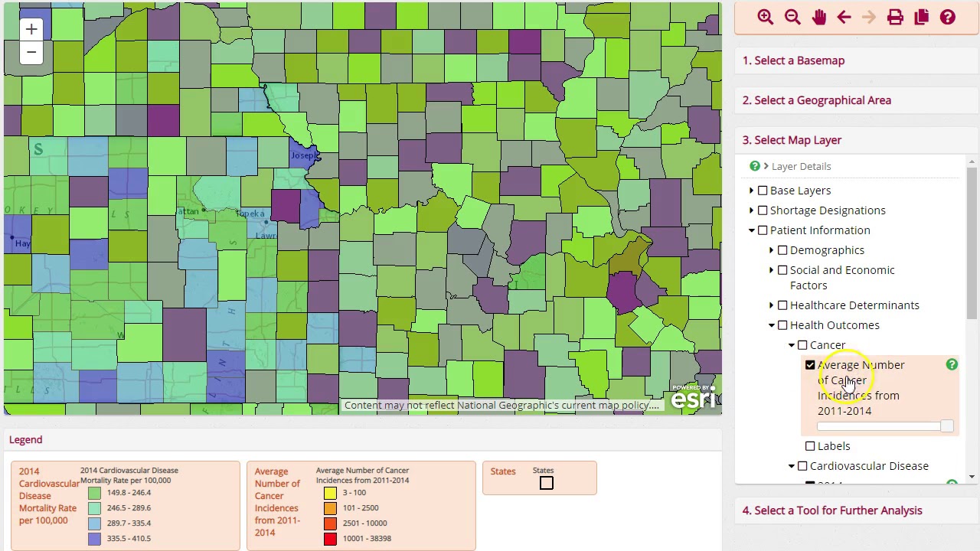Viewport: 980px width, 551px height.
Task: Check the Shortage Designations checkbox
Action: pyautogui.click(x=763, y=210)
